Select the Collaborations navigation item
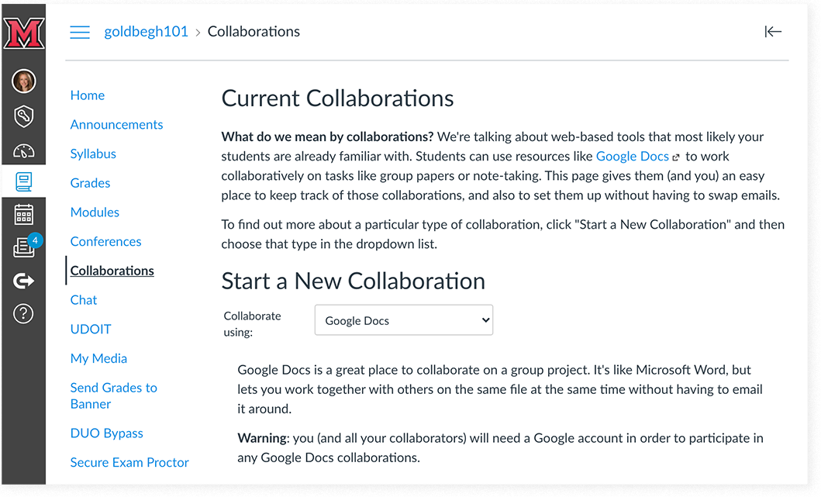Screen dimensions: 828x504 click(112, 271)
